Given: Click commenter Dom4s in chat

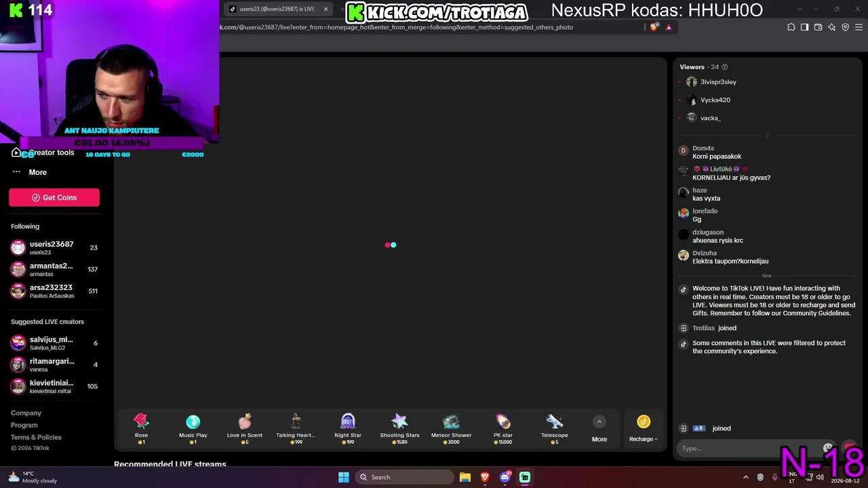Looking at the screenshot, I should tap(703, 148).
